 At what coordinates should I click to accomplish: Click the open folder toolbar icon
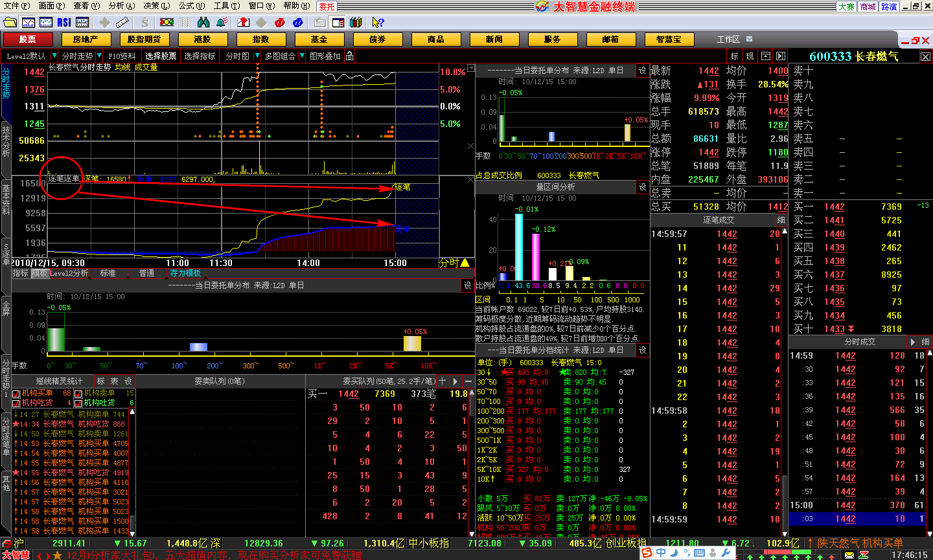9,22
